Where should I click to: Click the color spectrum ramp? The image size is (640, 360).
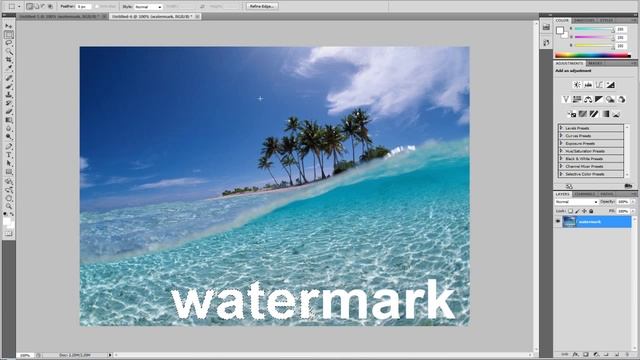click(x=593, y=55)
